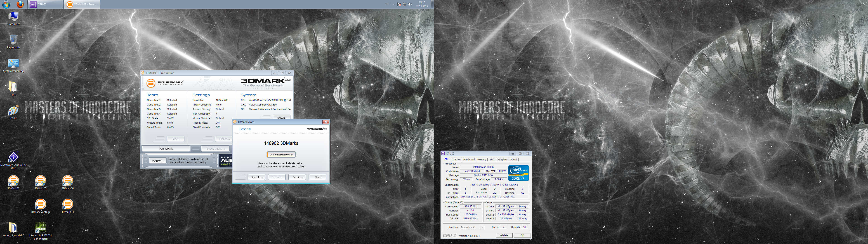Open the Windows Start orb
868x244 pixels.
[6, 4]
